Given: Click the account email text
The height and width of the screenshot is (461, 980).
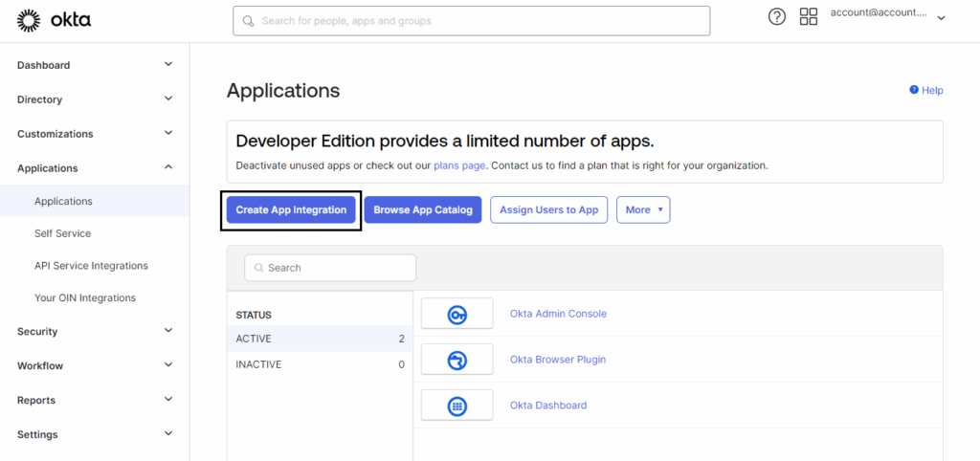Looking at the screenshot, I should tap(879, 12).
